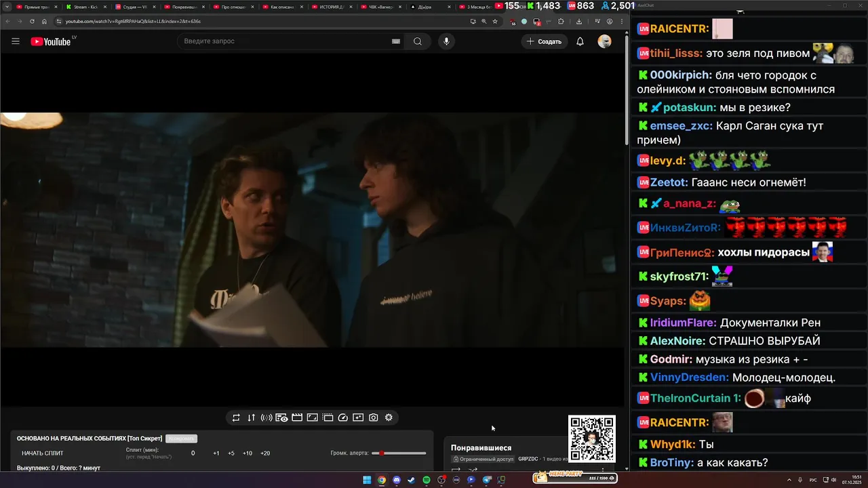The image size is (868, 488).
Task: Click the Понравившиеся playlist title
Action: click(x=481, y=448)
